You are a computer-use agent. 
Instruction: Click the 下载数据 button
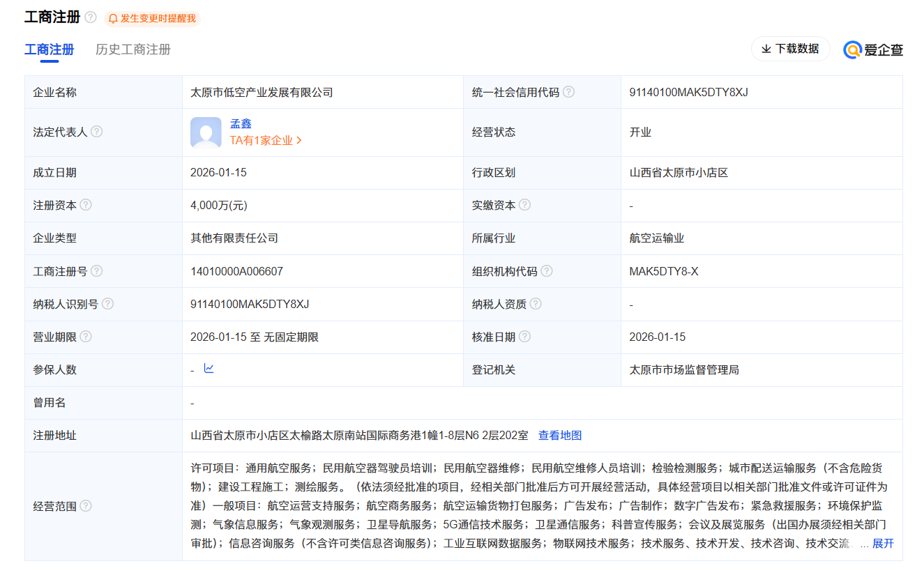790,49
